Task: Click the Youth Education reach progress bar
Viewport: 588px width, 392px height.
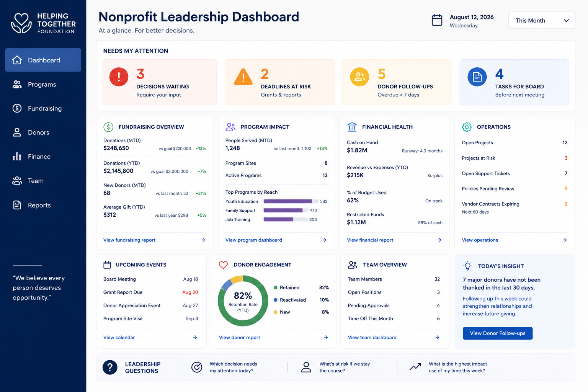Action: (x=291, y=201)
